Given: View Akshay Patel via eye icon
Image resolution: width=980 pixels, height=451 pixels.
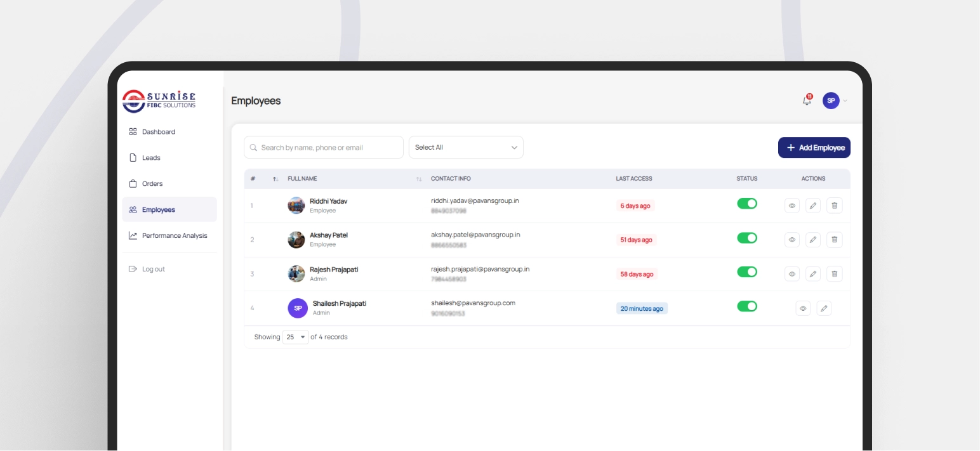Looking at the screenshot, I should tap(792, 240).
